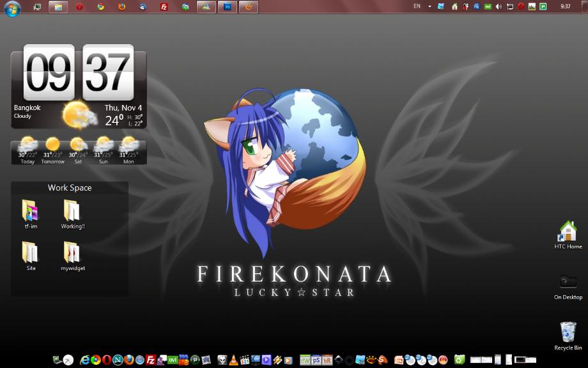Open the HTC Home desktop shortcut

(x=568, y=235)
